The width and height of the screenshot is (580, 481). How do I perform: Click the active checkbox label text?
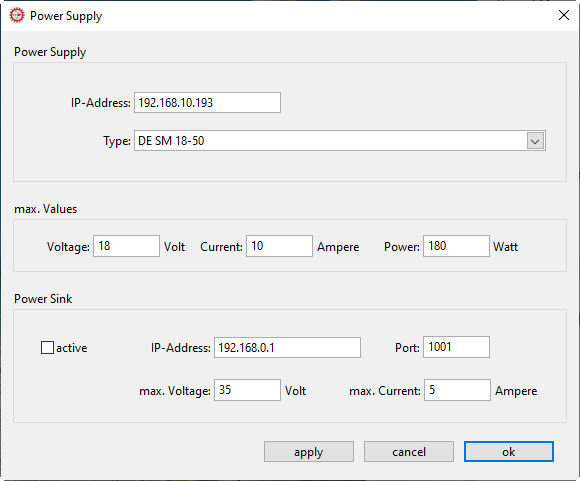72,348
